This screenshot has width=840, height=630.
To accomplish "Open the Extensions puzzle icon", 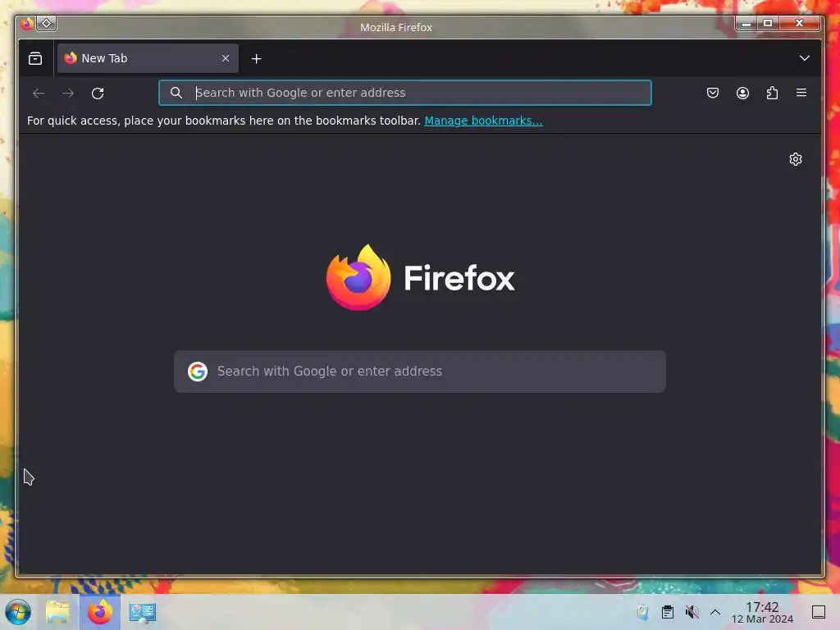I will coord(772,94).
